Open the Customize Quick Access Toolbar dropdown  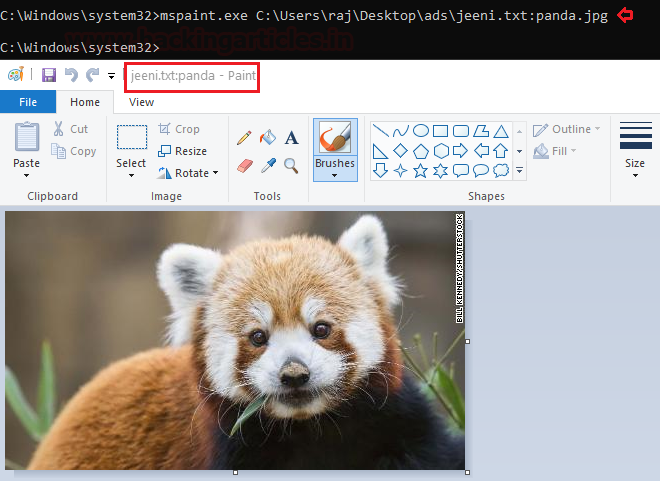(111, 76)
